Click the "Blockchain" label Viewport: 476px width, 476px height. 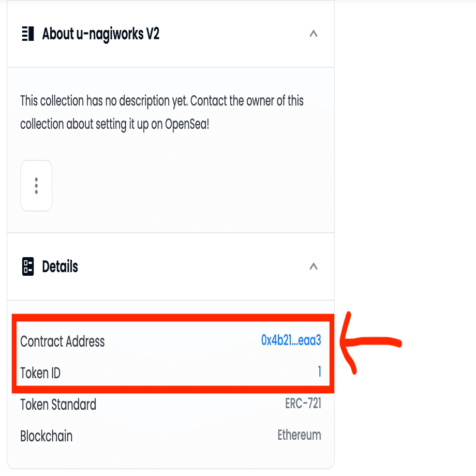click(46, 436)
